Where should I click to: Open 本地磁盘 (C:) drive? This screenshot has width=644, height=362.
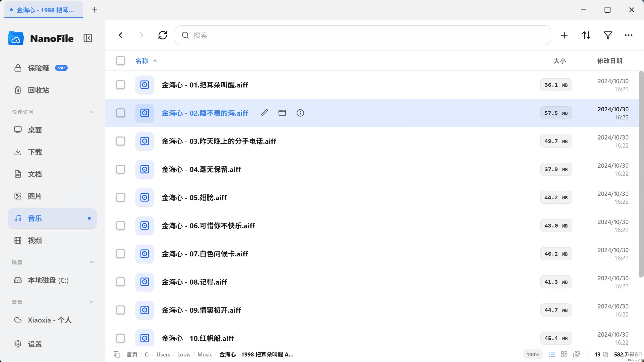[x=52, y=280]
